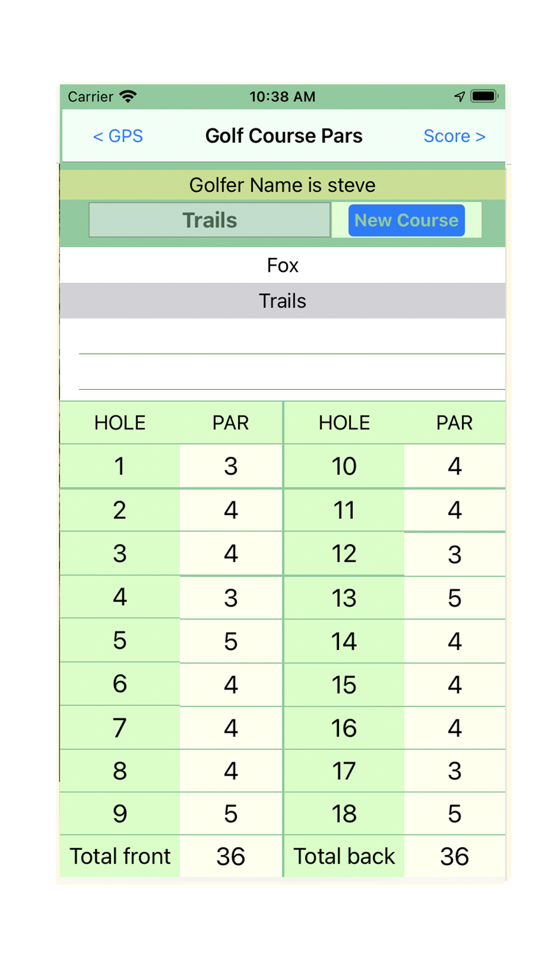Open the Score screen

click(x=454, y=136)
